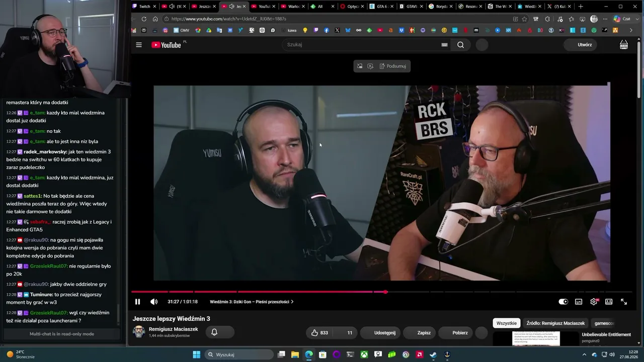
Task: Click the video title 'Jeszcze lepszy Wiedźmin 3'
Action: tap(171, 319)
